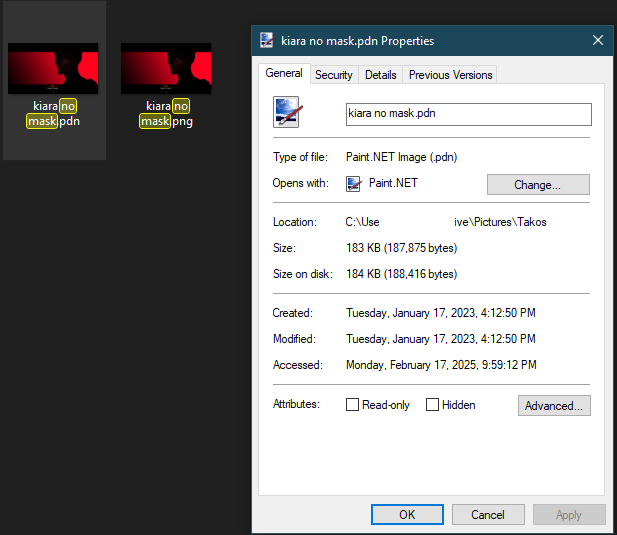617x535 pixels.
Task: Select the kiara no mask.png thumbnail
Action: [166, 68]
